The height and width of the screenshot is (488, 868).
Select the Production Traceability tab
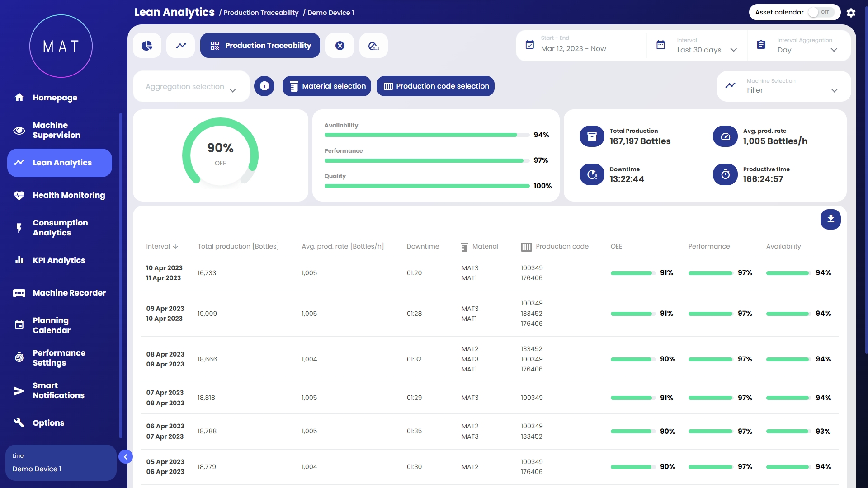[x=260, y=46]
